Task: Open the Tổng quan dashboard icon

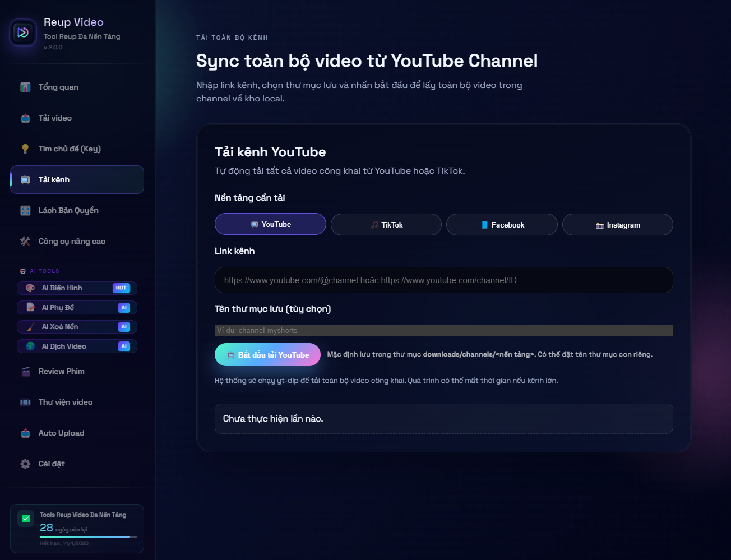Action: [26, 87]
